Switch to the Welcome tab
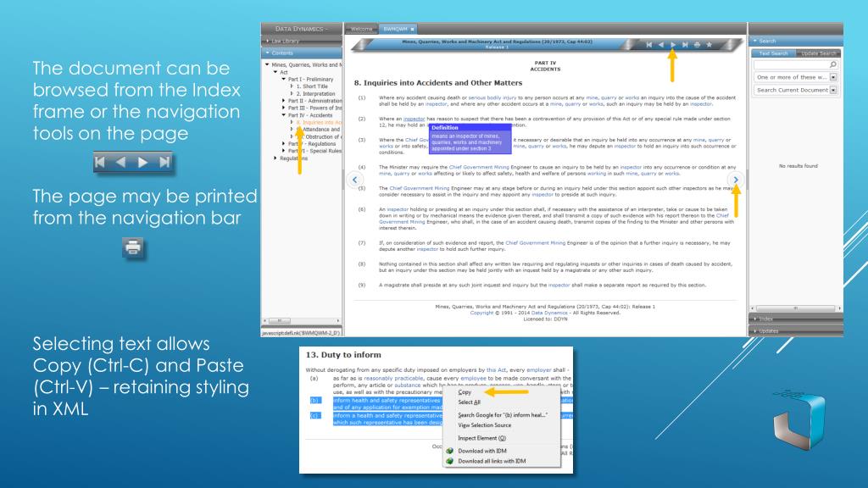Image resolution: width=868 pixels, height=488 pixels. pos(361,29)
